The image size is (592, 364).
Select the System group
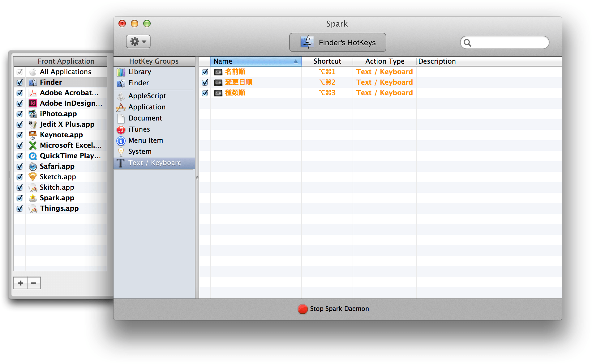[154, 151]
